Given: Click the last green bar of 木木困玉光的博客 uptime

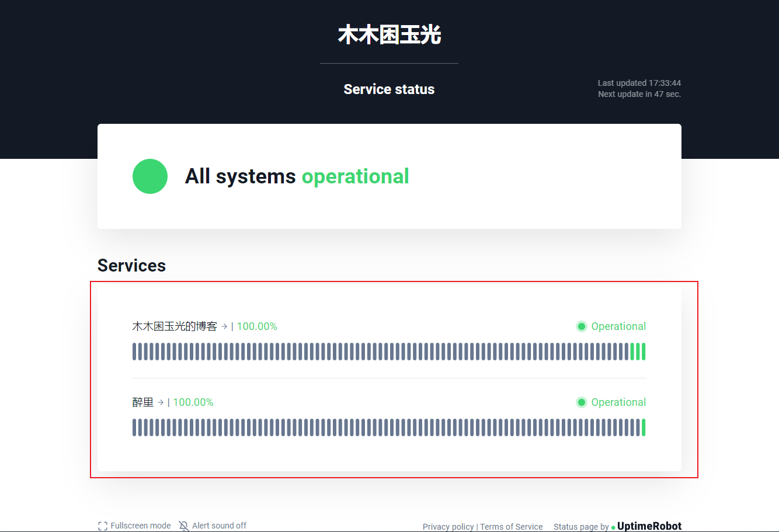Looking at the screenshot, I should pyautogui.click(x=644, y=352).
